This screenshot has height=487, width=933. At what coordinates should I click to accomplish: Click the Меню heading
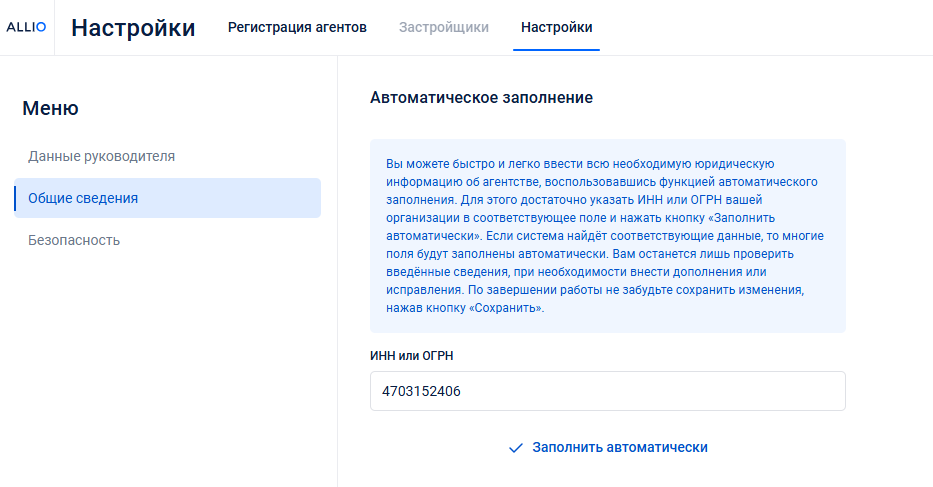51,108
